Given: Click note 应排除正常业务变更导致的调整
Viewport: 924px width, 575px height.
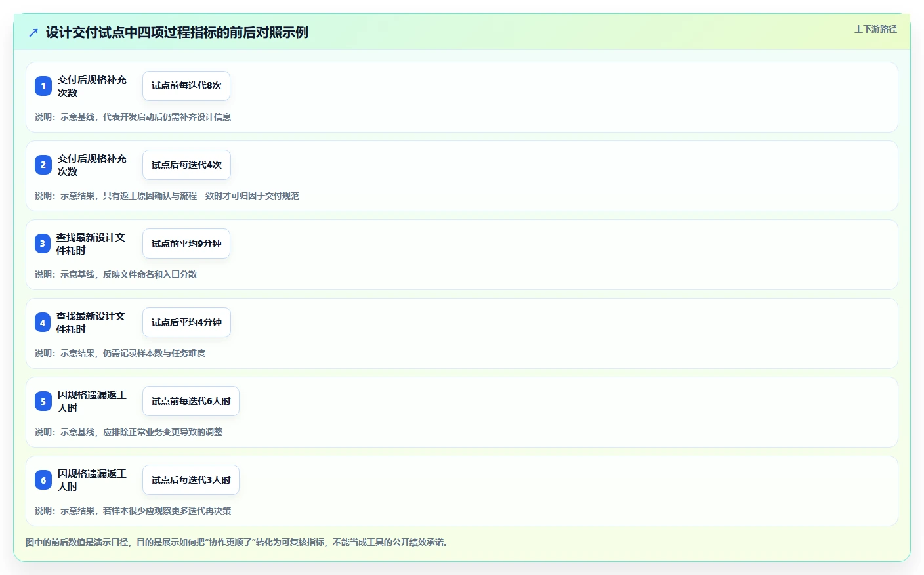Looking at the screenshot, I should pos(129,432).
